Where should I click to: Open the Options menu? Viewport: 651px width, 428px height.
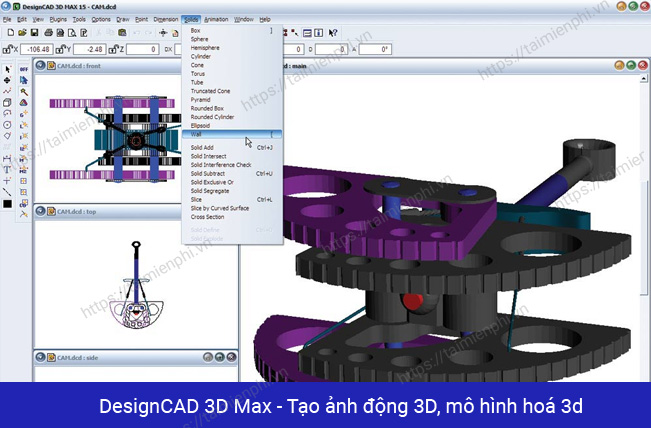[101, 20]
